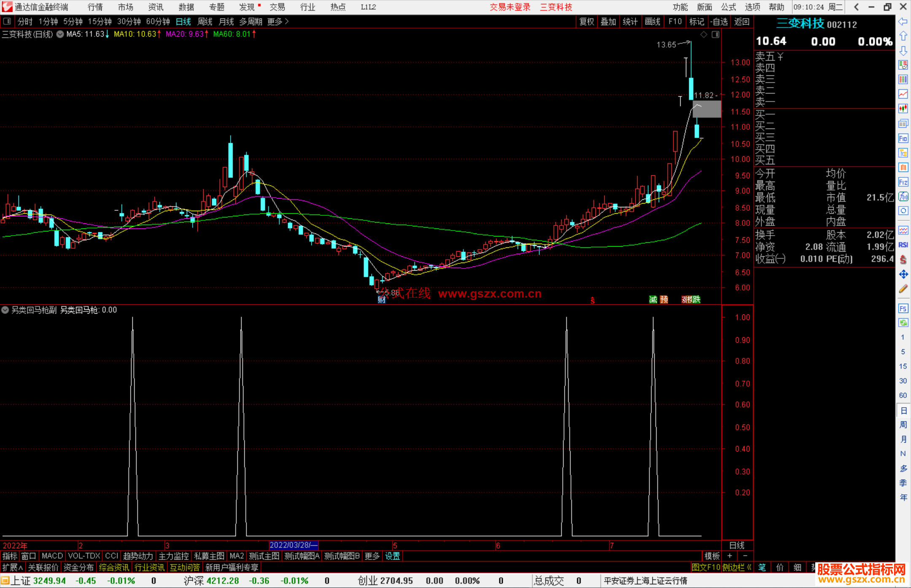Screen dimensions: 911x588
Task: Click the left arrow navigation icon in sidebar
Action: [x=903, y=21]
